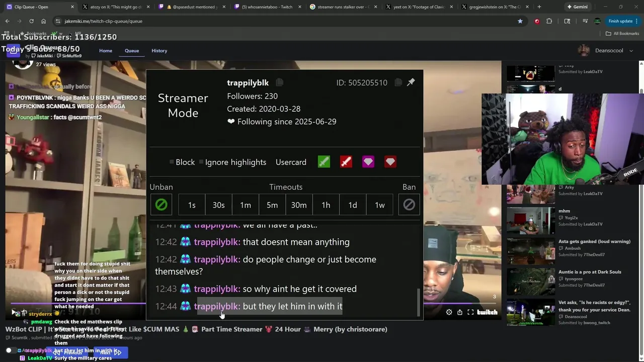The width and height of the screenshot is (644, 362).
Task: Toggle the autoplay switch below the clip
Action: click(x=11, y=350)
